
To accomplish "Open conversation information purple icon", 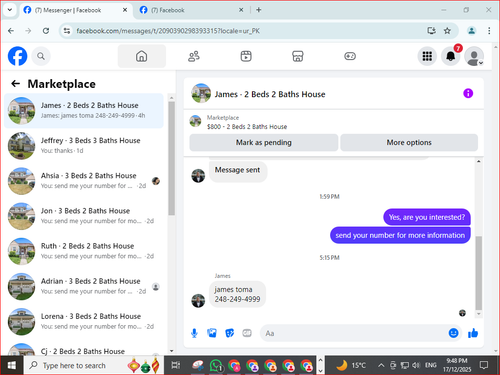I will pos(468,93).
